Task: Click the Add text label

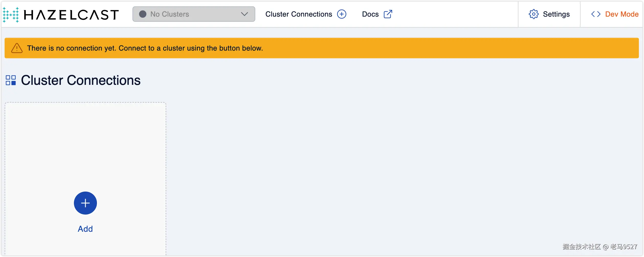Action: click(x=85, y=229)
